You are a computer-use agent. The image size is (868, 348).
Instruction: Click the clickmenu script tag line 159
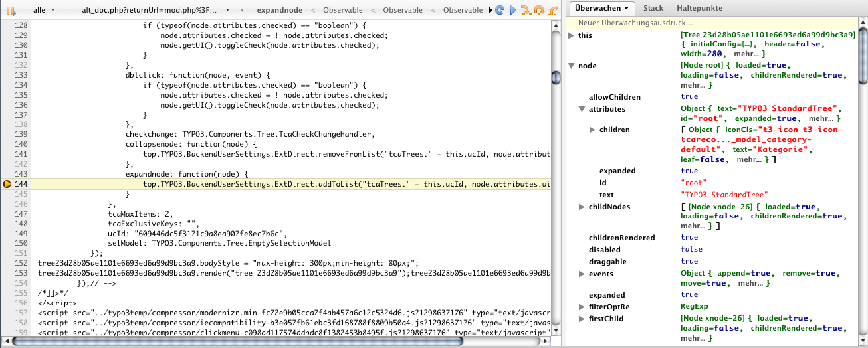(294, 331)
